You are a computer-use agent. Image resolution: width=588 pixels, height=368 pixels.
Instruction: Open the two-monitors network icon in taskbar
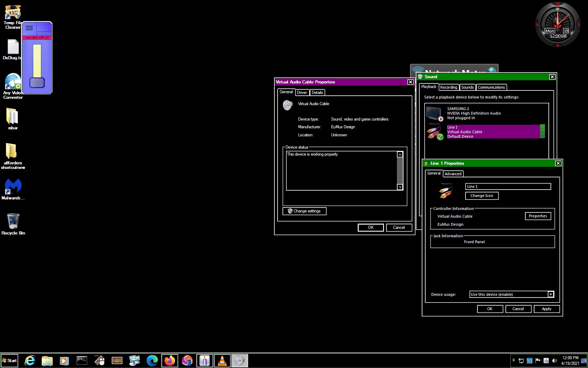coord(134,360)
